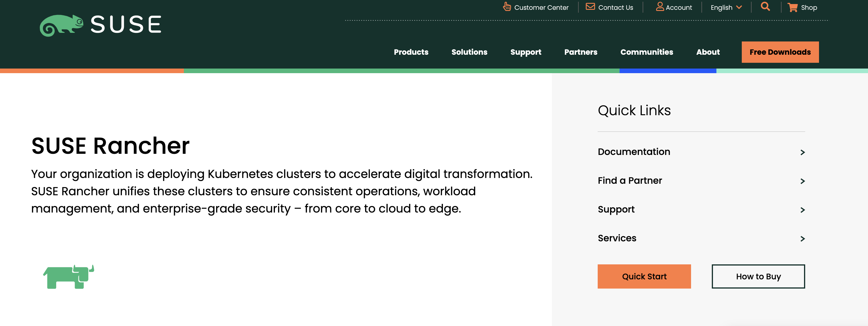Click the green Rancher bull logo
Screen dimensions: 868x326
[x=69, y=276]
